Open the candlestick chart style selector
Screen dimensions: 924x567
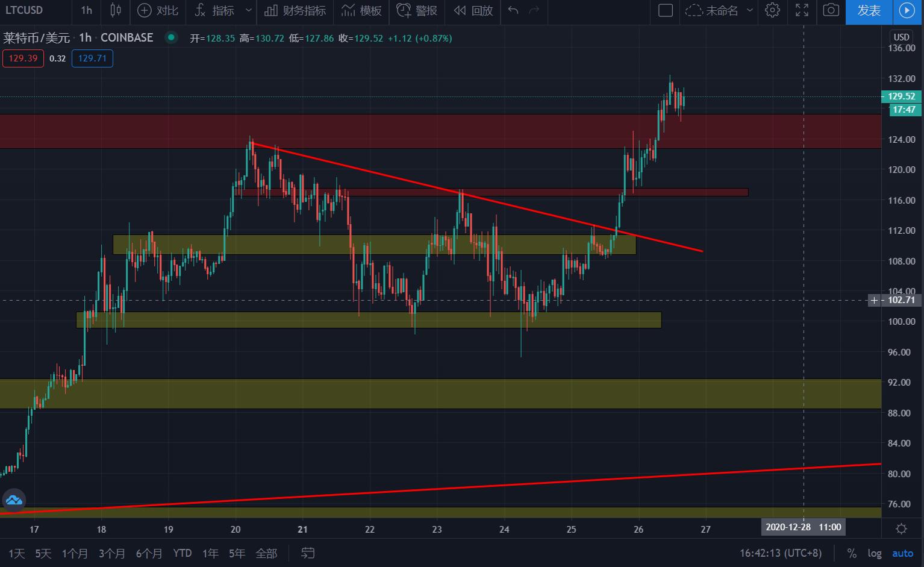(116, 10)
